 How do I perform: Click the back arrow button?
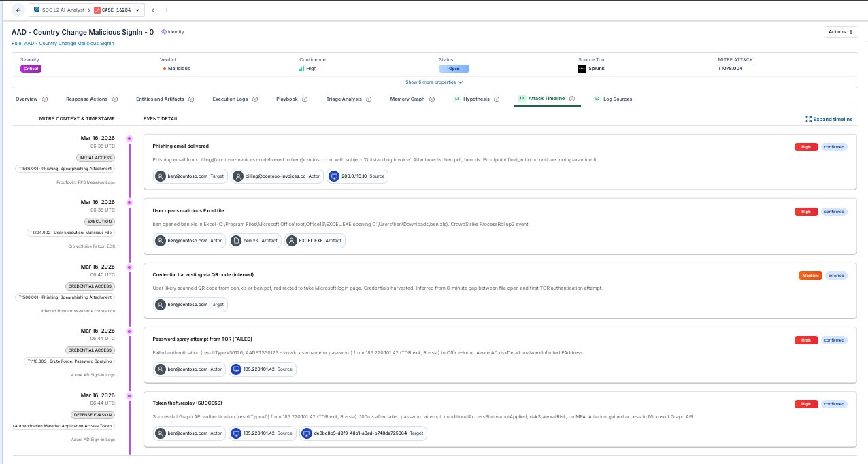(x=18, y=10)
